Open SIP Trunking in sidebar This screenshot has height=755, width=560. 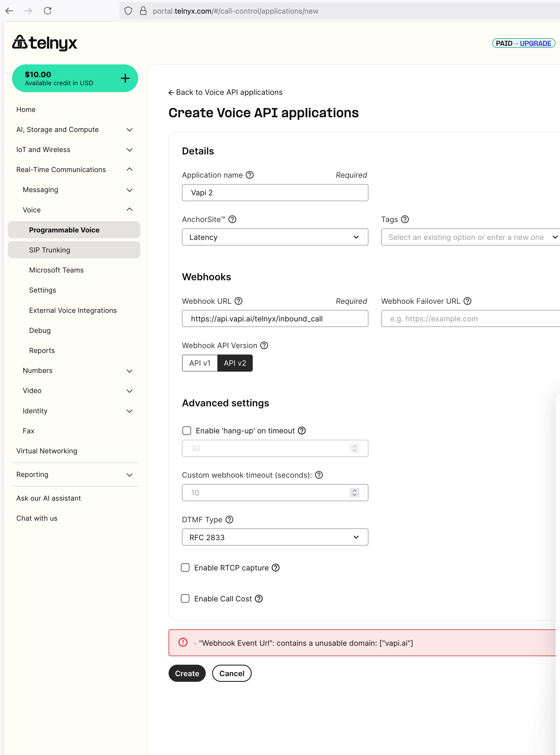pos(49,250)
